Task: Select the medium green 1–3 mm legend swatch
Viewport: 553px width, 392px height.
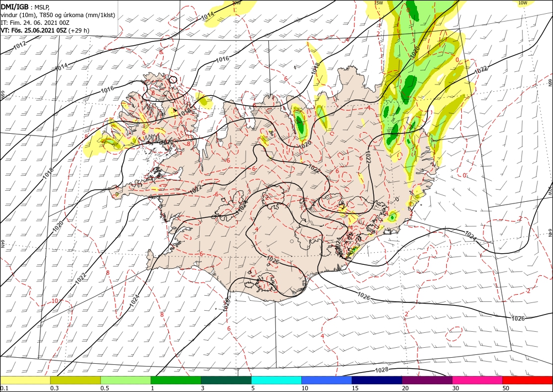Action: (x=176, y=380)
